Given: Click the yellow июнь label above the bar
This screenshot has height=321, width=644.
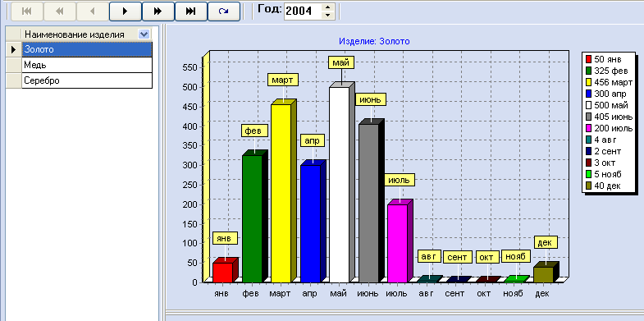Looking at the screenshot, I should click(x=371, y=99).
